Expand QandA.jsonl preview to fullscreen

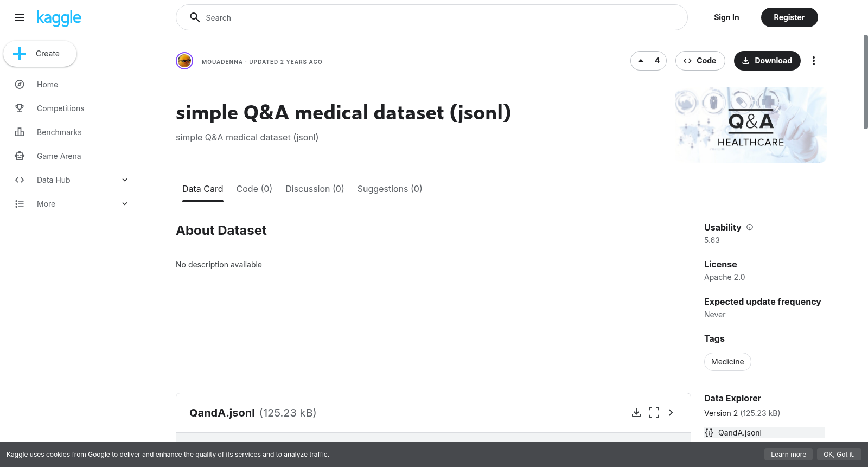tap(654, 413)
